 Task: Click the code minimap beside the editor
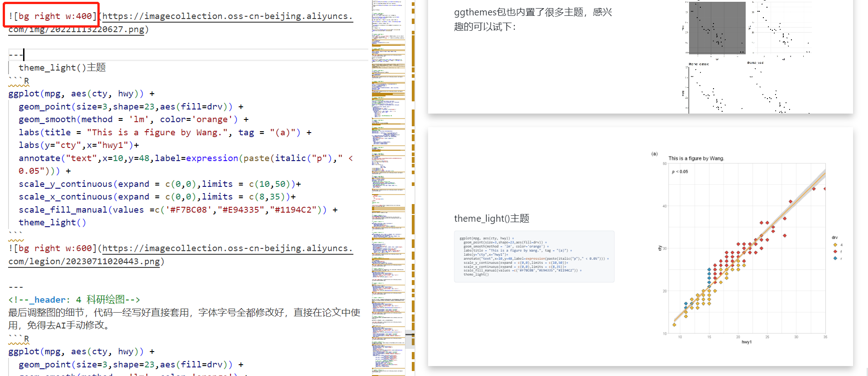click(388, 181)
